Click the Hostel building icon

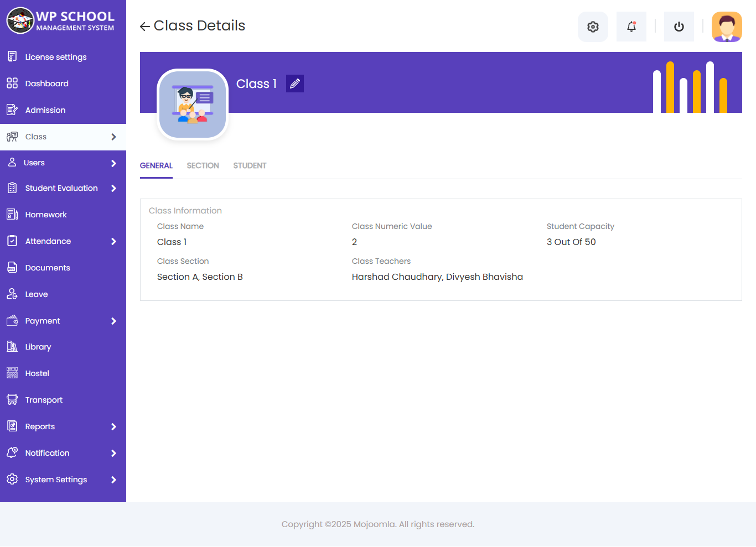[x=12, y=373]
